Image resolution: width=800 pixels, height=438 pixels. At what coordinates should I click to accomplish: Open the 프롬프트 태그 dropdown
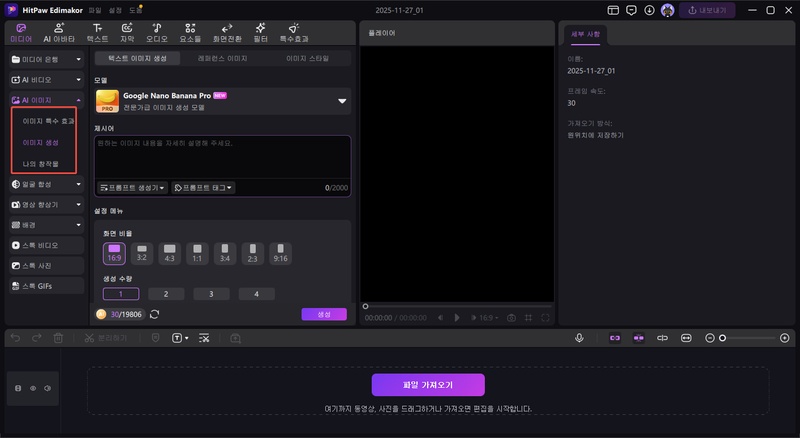[203, 188]
